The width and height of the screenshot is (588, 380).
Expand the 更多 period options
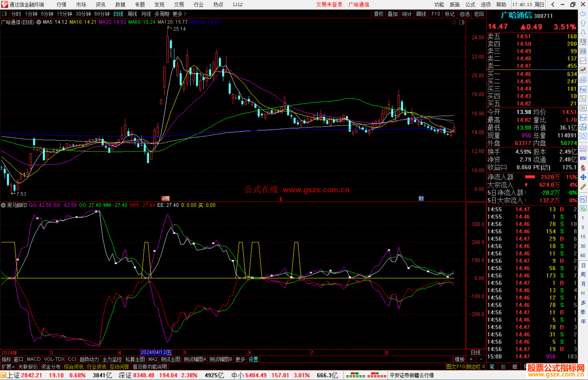click(x=179, y=14)
